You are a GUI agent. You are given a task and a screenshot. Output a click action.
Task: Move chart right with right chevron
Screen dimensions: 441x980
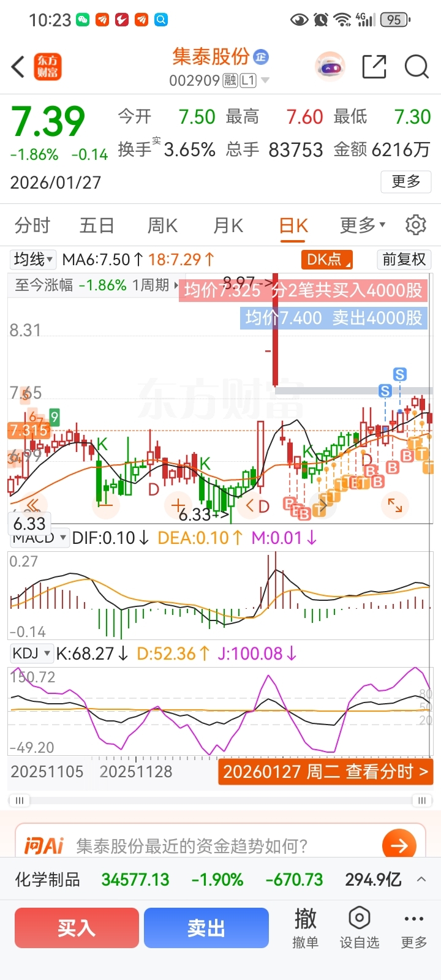point(322,506)
